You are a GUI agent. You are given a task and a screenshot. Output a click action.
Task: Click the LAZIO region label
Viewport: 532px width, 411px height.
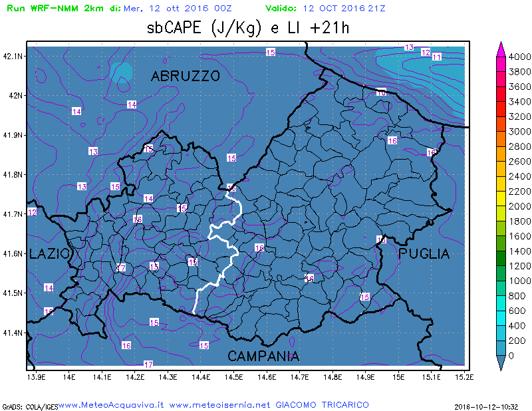pyautogui.click(x=49, y=253)
